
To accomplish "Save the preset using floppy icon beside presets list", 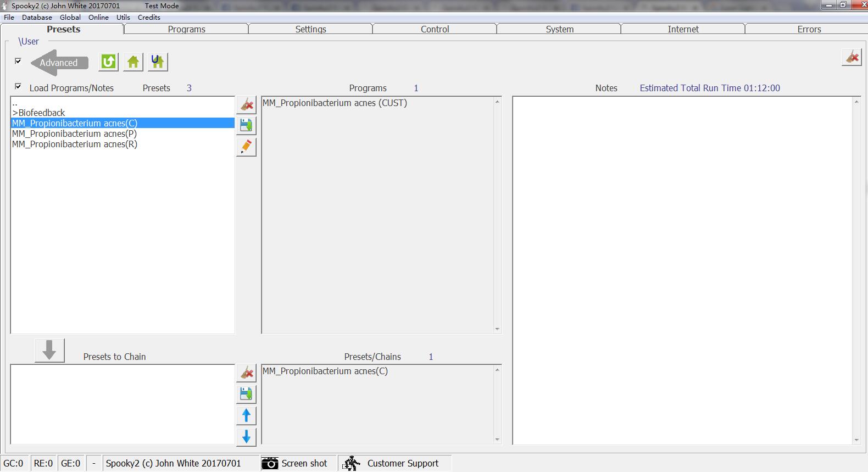I will [246, 126].
